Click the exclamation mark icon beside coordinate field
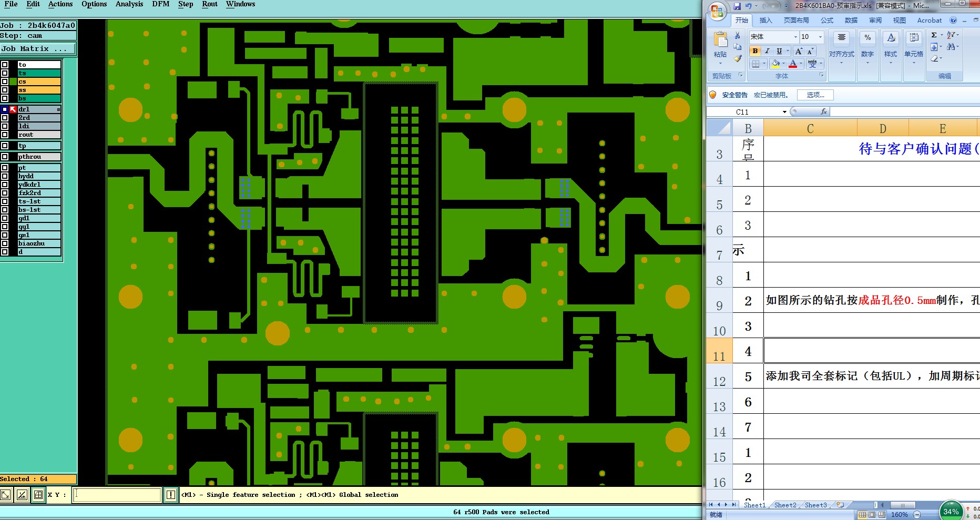The height and width of the screenshot is (520, 980). coord(171,495)
